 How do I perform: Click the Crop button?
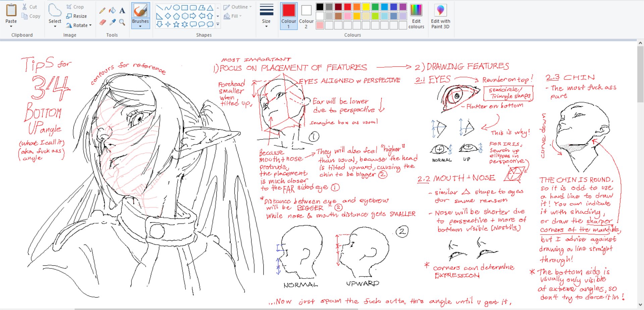75,7
